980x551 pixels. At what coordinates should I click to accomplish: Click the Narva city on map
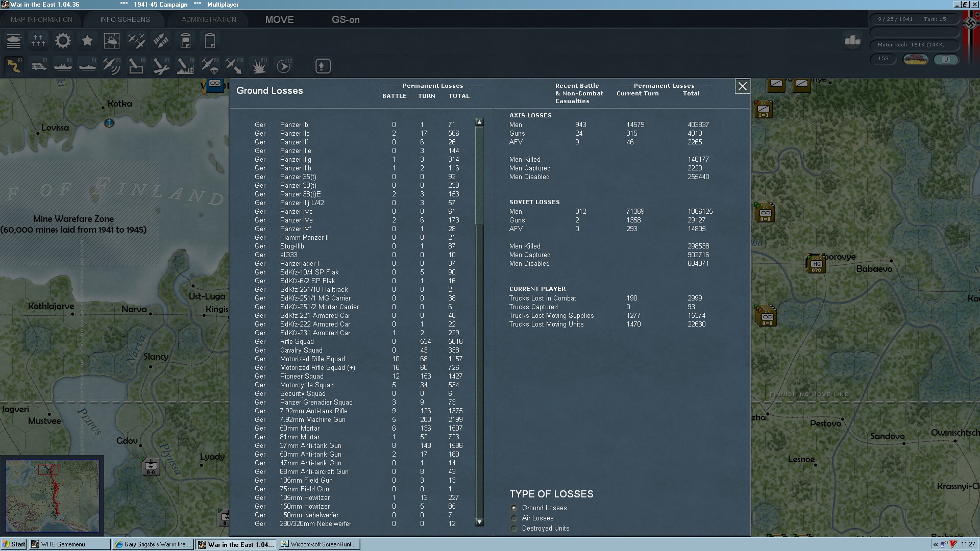134,309
